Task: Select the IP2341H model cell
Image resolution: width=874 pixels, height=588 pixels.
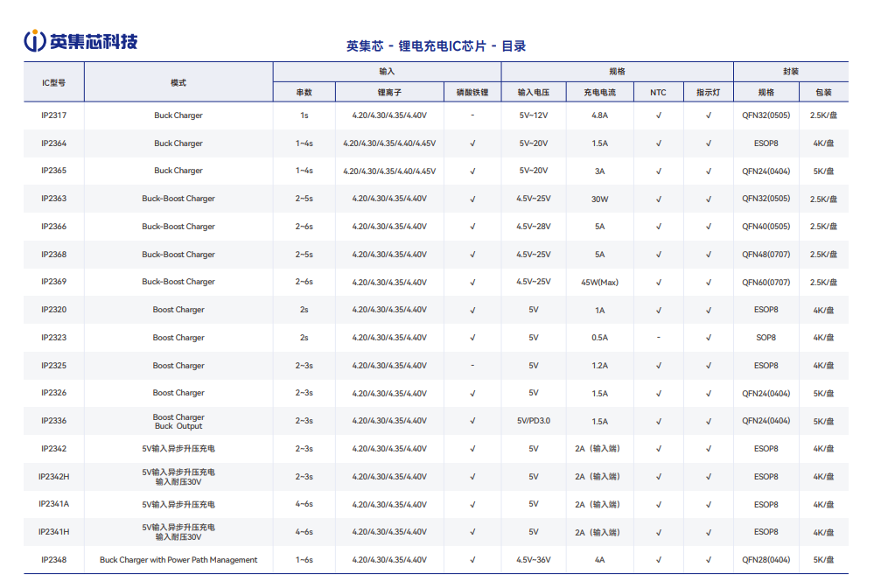Action: (x=53, y=532)
